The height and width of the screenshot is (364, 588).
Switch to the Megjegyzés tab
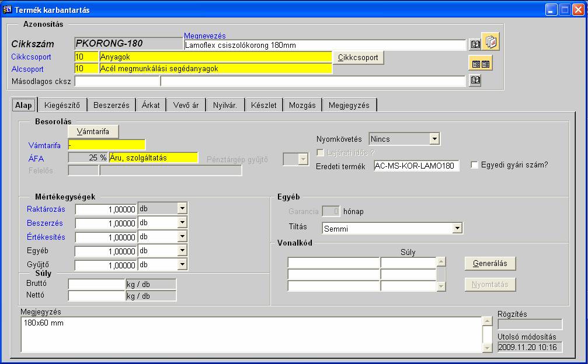(x=349, y=105)
